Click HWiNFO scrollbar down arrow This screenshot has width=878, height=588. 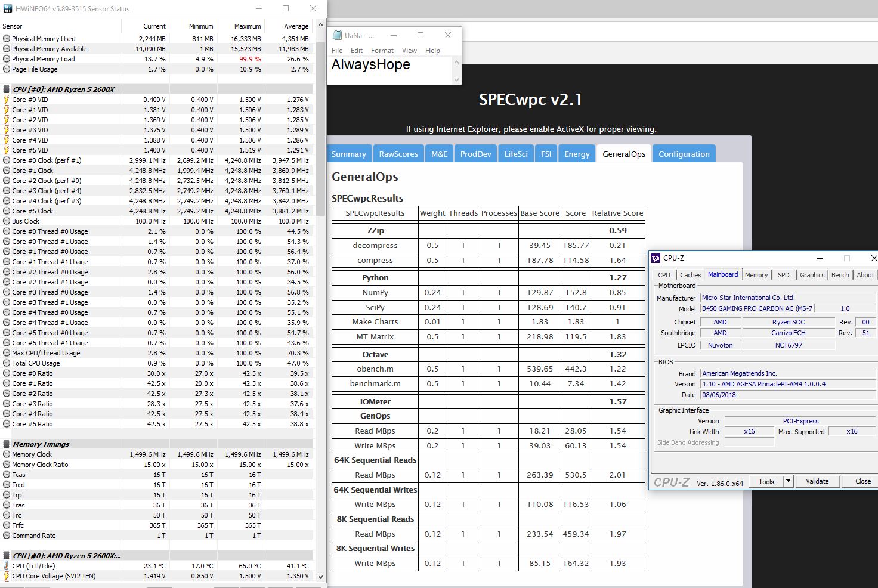pos(321,577)
